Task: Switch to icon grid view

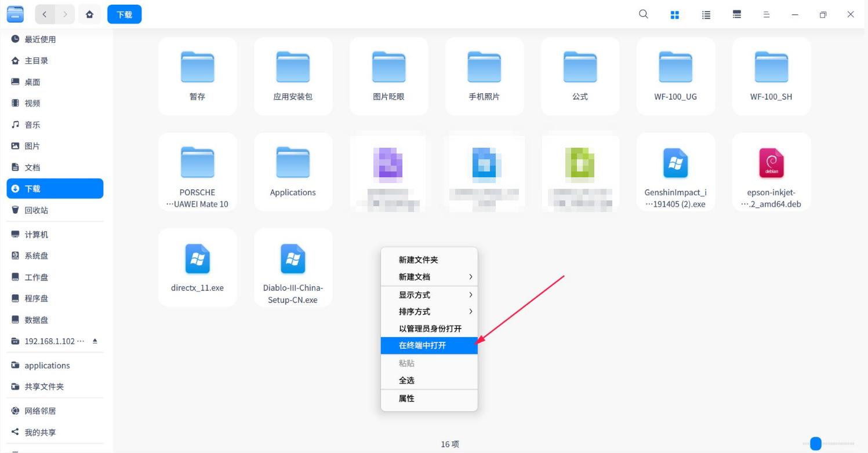Action: pos(674,14)
